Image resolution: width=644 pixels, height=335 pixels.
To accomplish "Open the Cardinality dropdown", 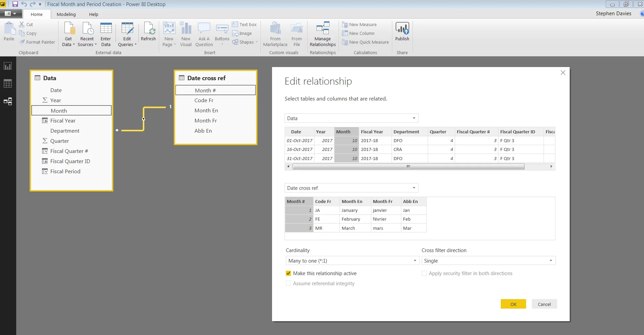I will pyautogui.click(x=353, y=261).
